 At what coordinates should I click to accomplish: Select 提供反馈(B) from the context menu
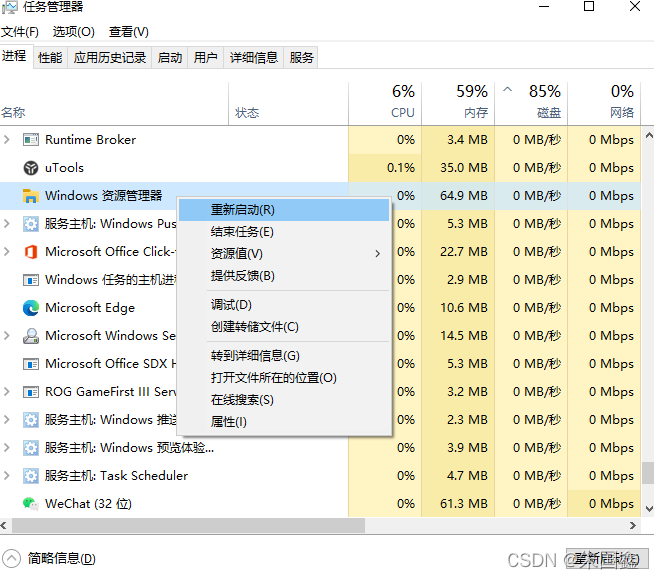284,276
